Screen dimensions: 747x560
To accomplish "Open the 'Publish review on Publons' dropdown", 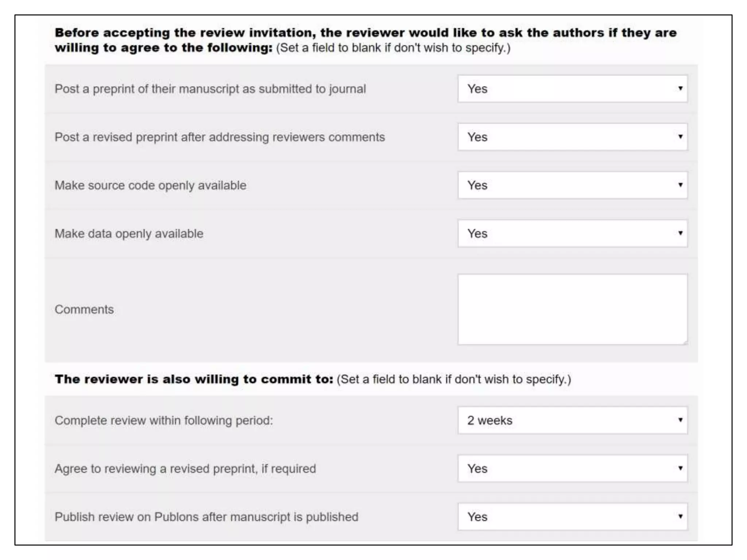I will [x=572, y=517].
